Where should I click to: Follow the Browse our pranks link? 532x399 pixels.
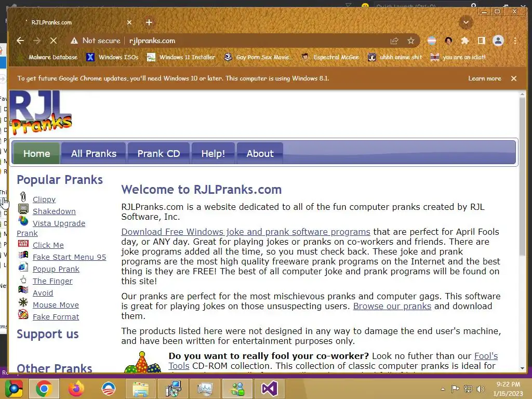pyautogui.click(x=392, y=306)
